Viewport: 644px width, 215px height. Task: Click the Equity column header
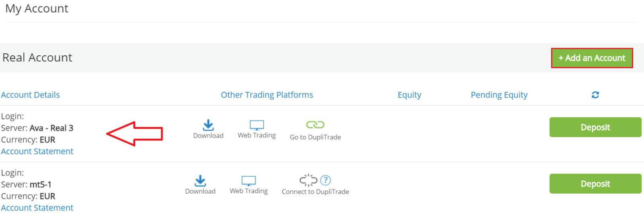click(409, 95)
